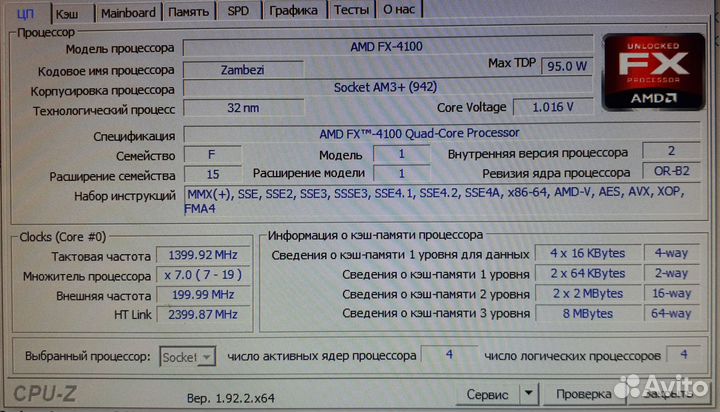The image size is (720, 412).
Task: Open the Тесты tab
Action: click(351, 10)
